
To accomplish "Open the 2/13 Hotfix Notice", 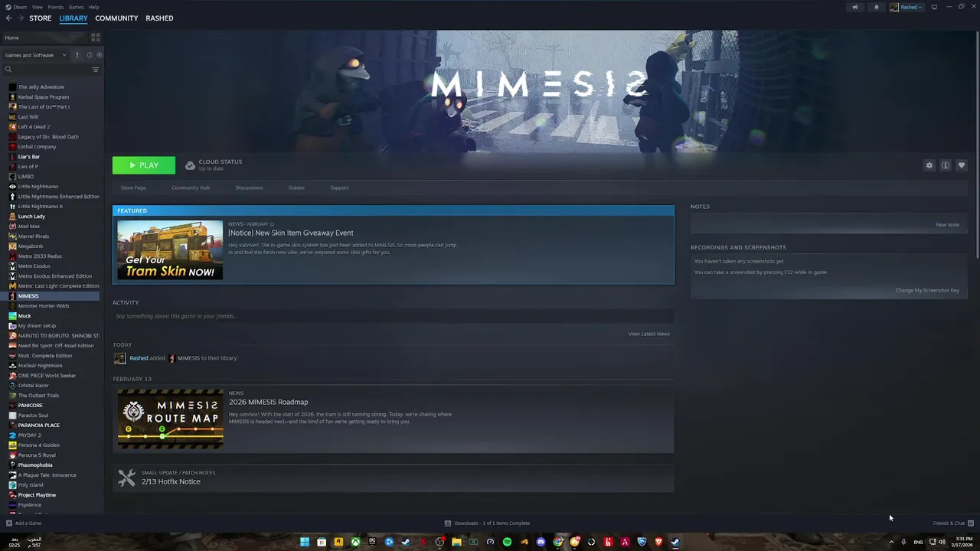I will [x=171, y=481].
